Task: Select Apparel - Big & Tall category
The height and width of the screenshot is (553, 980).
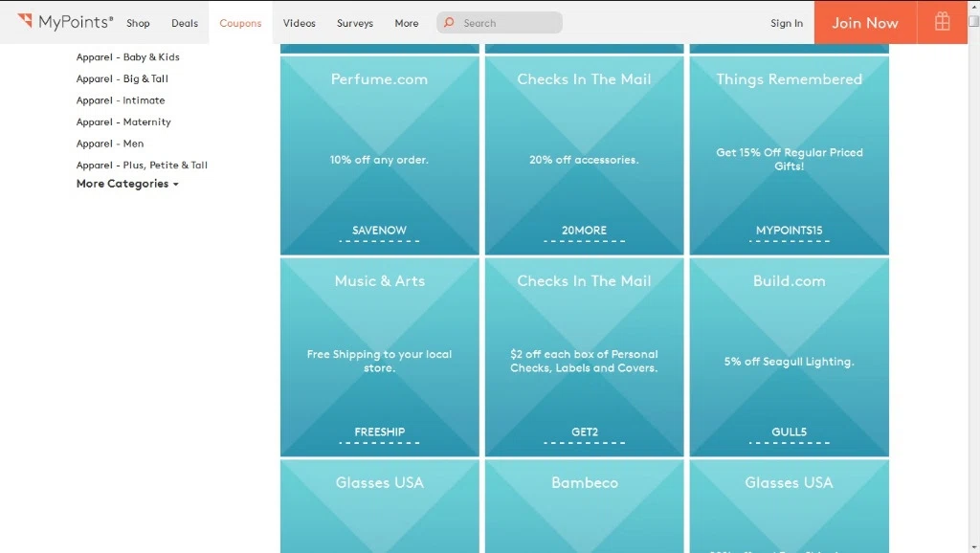Action: (x=122, y=78)
